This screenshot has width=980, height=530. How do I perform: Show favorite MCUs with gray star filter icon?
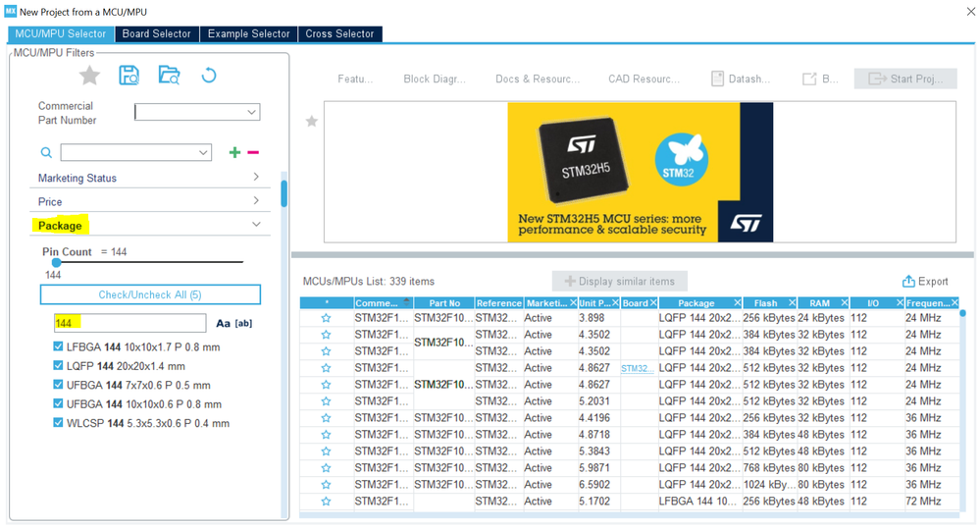pyautogui.click(x=89, y=76)
